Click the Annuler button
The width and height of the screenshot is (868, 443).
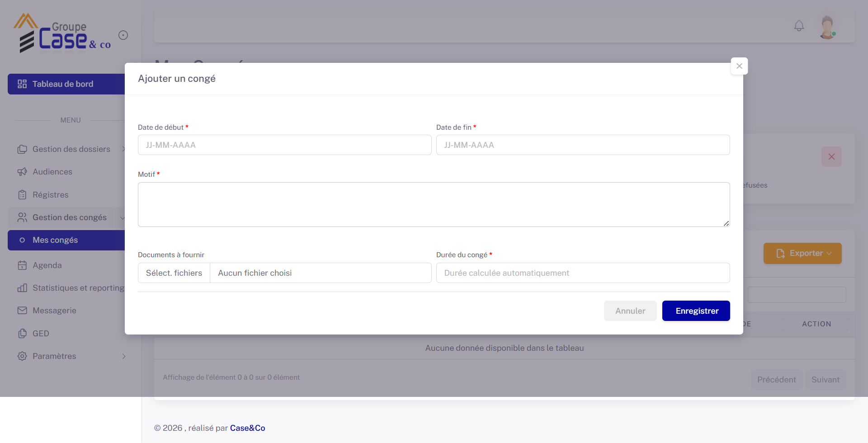pyautogui.click(x=630, y=311)
